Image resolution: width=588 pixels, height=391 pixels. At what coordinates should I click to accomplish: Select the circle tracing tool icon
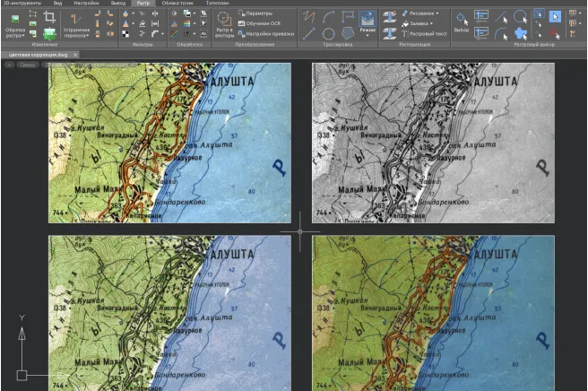[x=328, y=33]
